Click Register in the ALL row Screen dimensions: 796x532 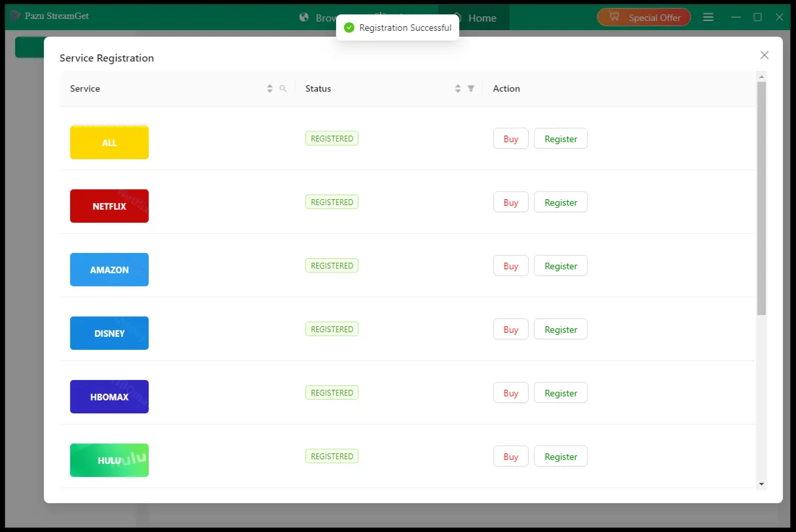pyautogui.click(x=561, y=138)
